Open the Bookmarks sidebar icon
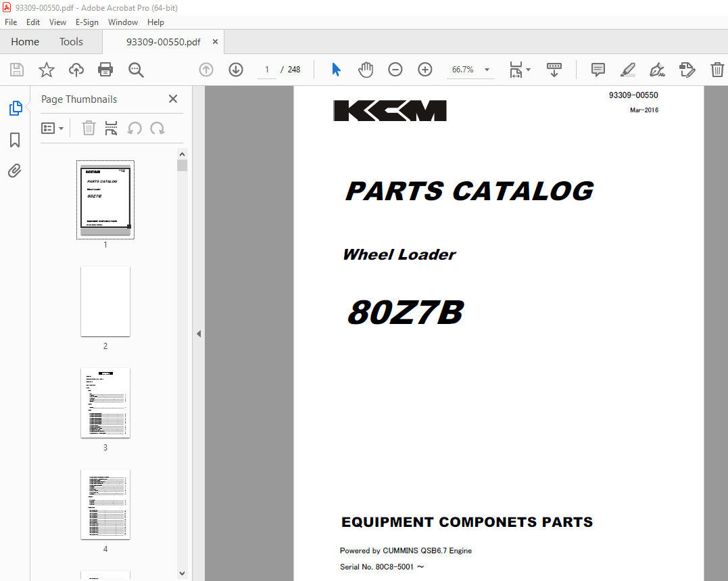This screenshot has width=728, height=581. pyautogui.click(x=15, y=140)
